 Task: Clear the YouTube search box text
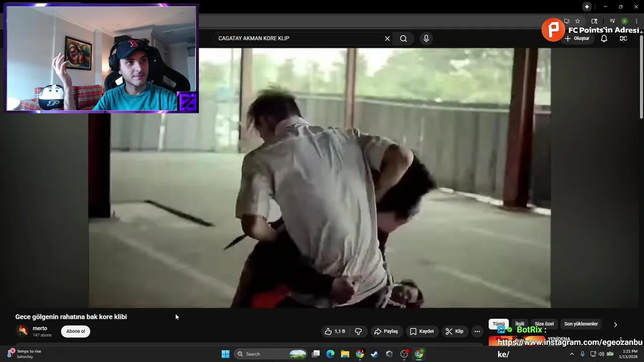click(387, 38)
